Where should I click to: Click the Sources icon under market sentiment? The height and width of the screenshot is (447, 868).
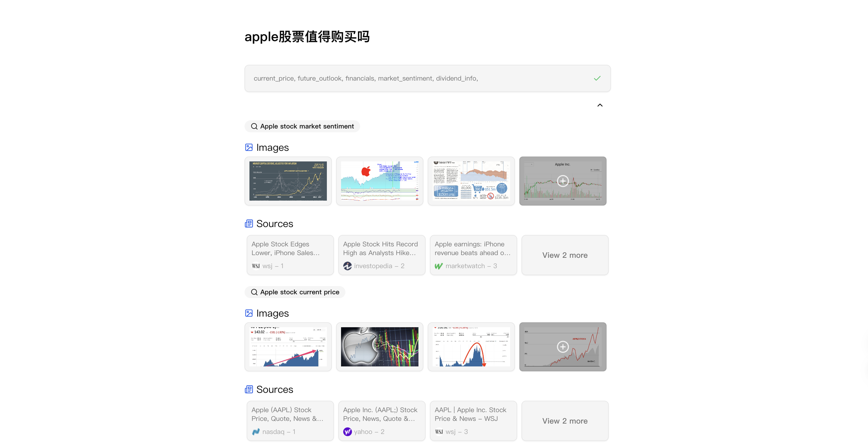[x=249, y=223]
